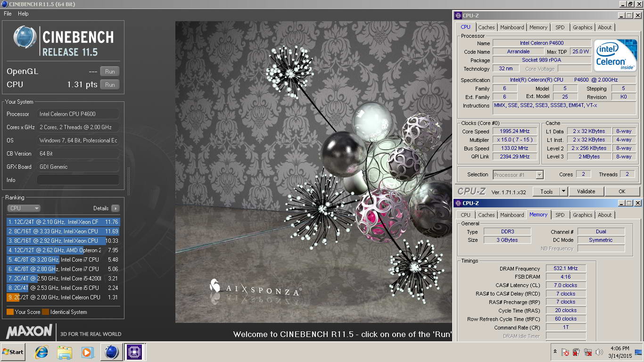Open the File menu in Cinebench
Viewport: 644px width, 362px height.
click(8, 14)
